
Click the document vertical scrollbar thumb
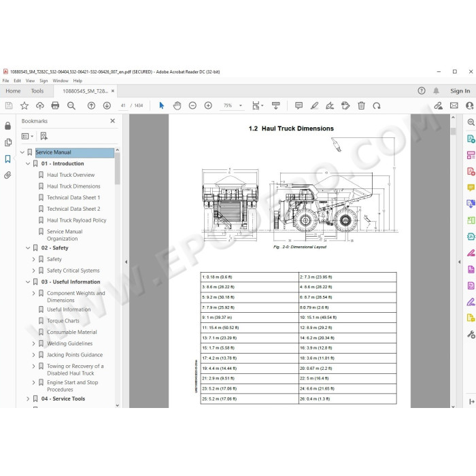click(x=454, y=131)
